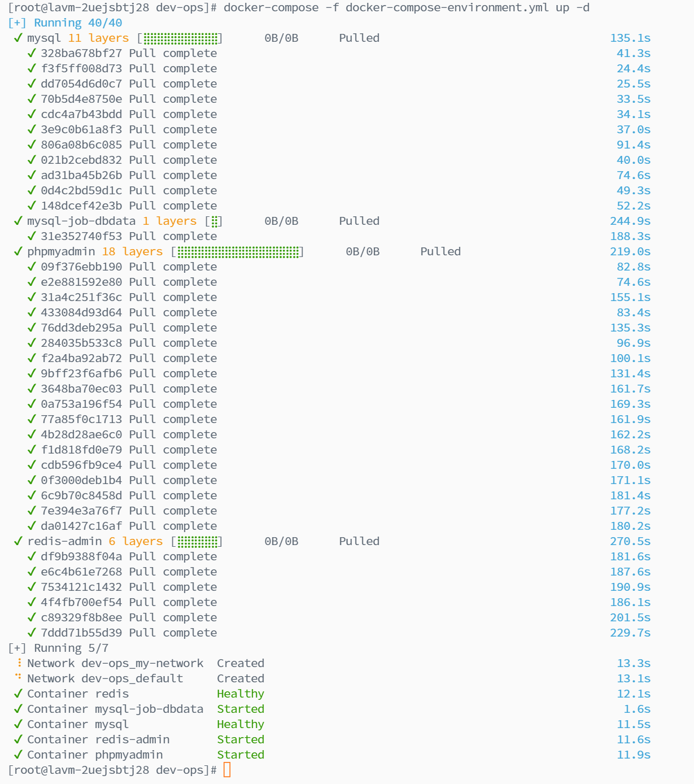Click the checkmark beside Container redis-admin
The image size is (694, 784).
tap(18, 740)
